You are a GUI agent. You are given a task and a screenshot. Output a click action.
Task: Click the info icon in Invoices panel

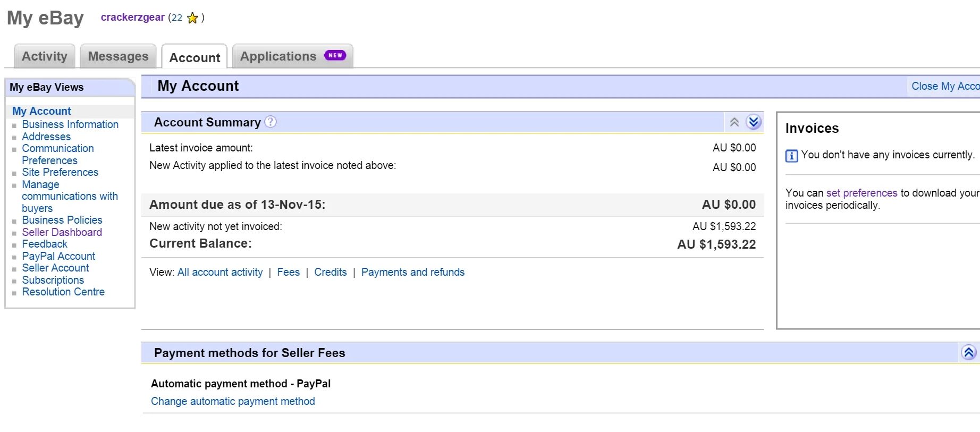point(791,156)
